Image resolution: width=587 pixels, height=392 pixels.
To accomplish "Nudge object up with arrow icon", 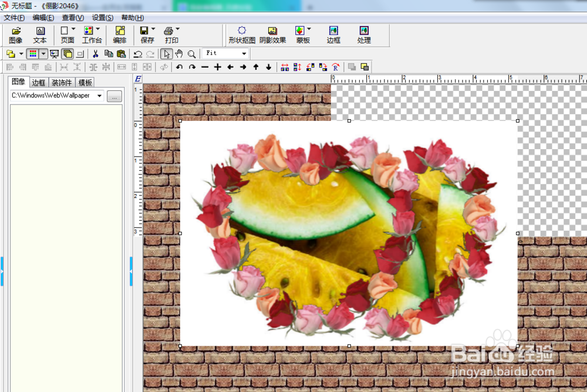I will 256,67.
